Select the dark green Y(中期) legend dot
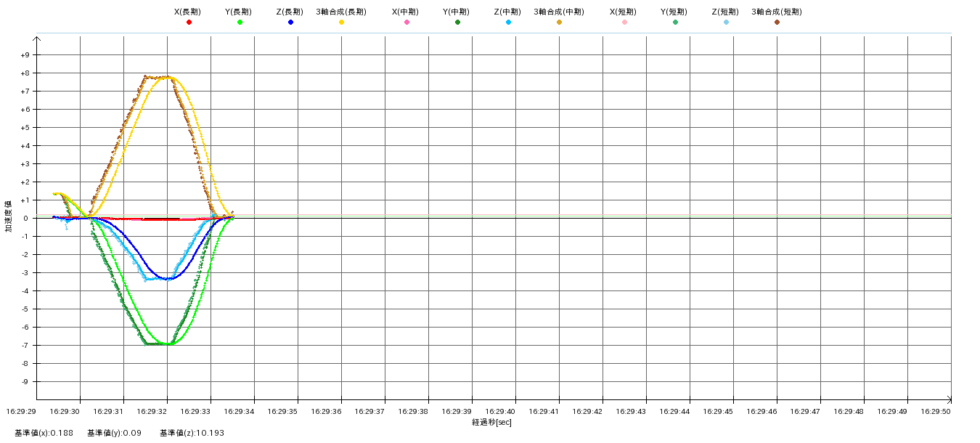This screenshot has width=980, height=443. [457, 23]
